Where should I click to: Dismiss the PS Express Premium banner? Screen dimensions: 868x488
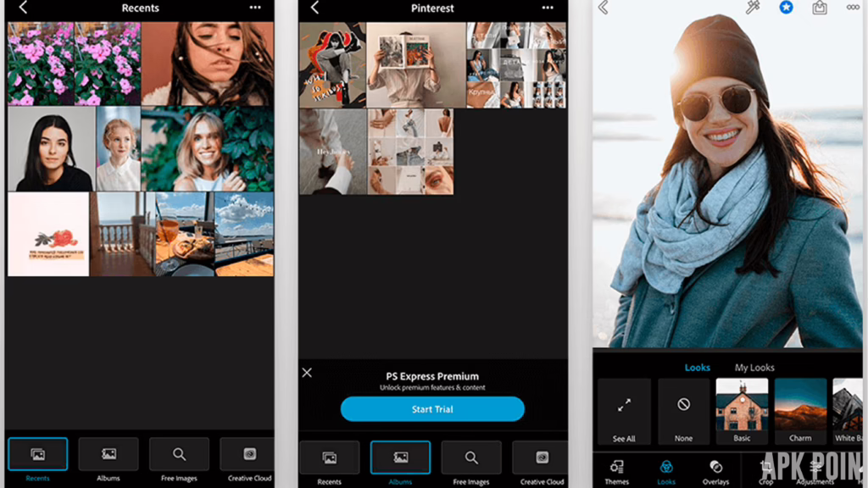coord(307,373)
